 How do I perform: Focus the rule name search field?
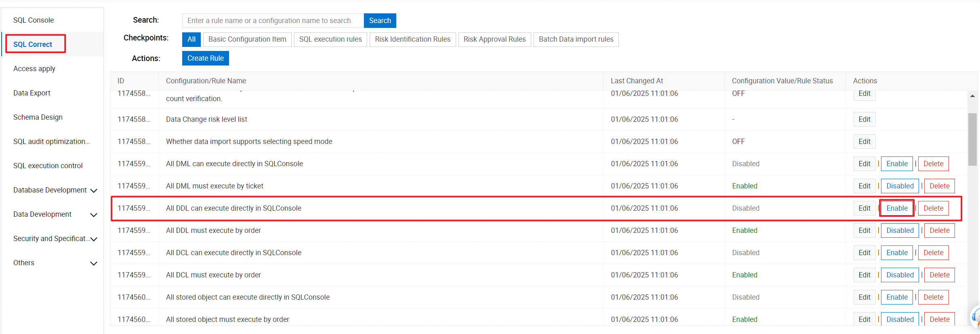[273, 21]
